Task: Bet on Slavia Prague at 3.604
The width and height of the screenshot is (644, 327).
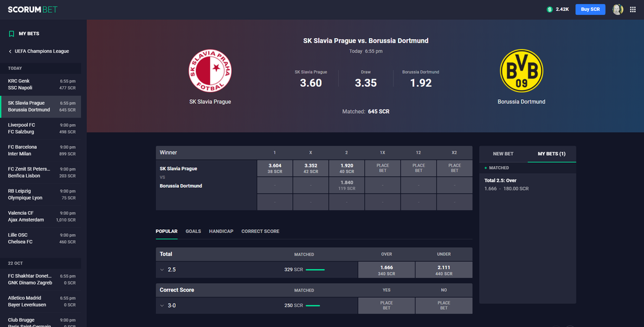Action: pyautogui.click(x=275, y=168)
